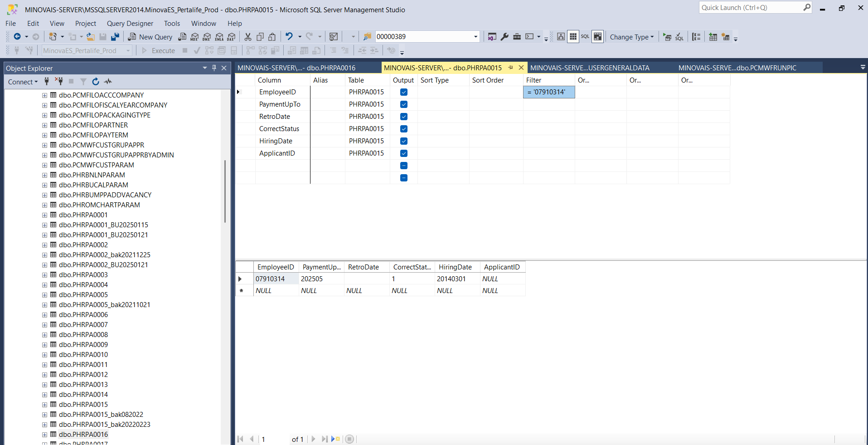Viewport: 868px width, 445px height.
Task: Click the Verify SQL Syntax icon
Action: [x=679, y=37]
